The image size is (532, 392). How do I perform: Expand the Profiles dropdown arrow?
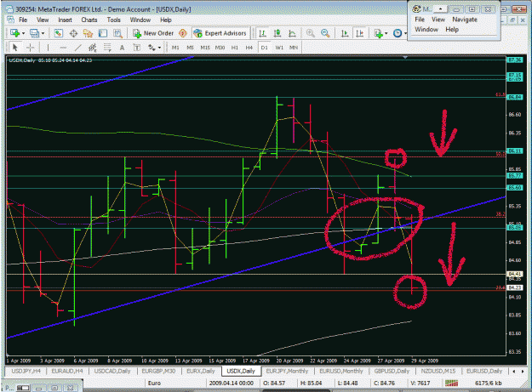click(43, 33)
